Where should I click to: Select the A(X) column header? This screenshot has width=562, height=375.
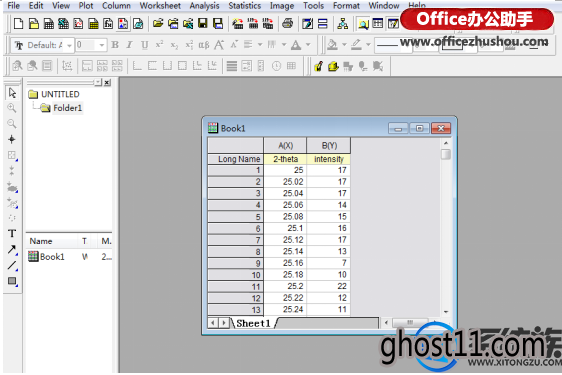click(x=285, y=146)
